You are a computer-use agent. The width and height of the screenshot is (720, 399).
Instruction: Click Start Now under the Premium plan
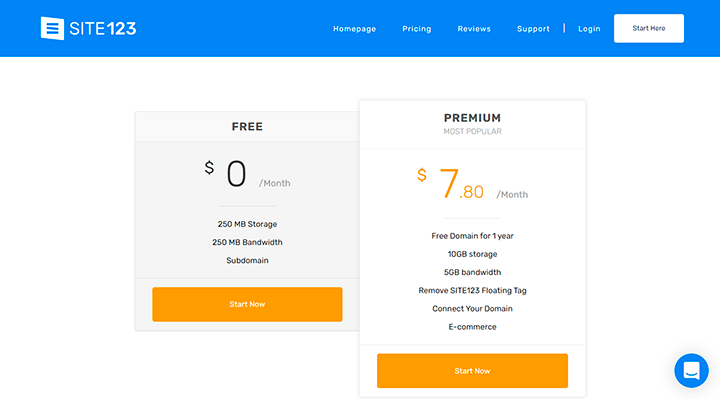(472, 371)
